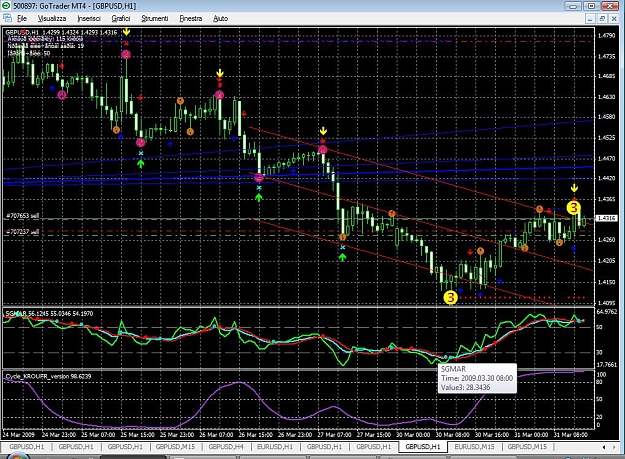The image size is (625, 459).
Task: Click the SGMAR indicator values label
Action: tap(49, 314)
